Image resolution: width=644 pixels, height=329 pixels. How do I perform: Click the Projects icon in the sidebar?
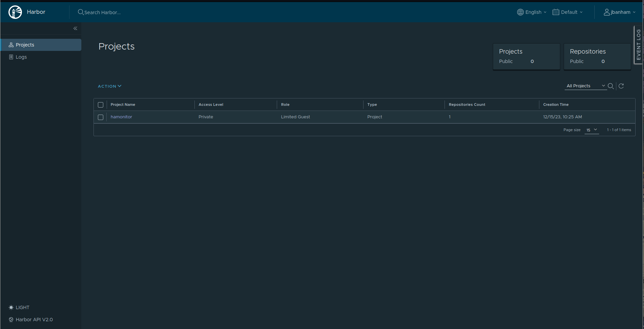11,44
